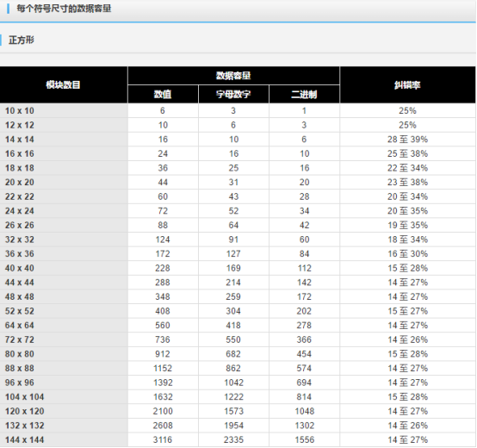Click error rate 19 至 35%
Screen dimensions: 477x448
(407, 225)
